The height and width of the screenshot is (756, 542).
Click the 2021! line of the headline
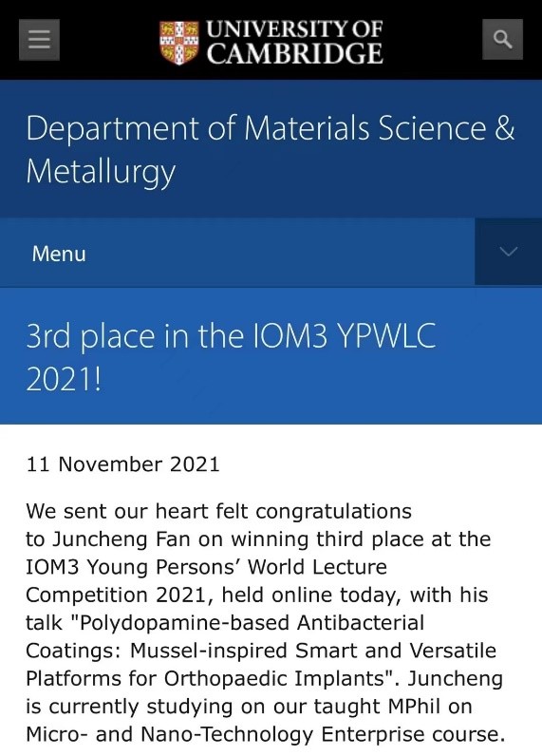(x=64, y=379)
